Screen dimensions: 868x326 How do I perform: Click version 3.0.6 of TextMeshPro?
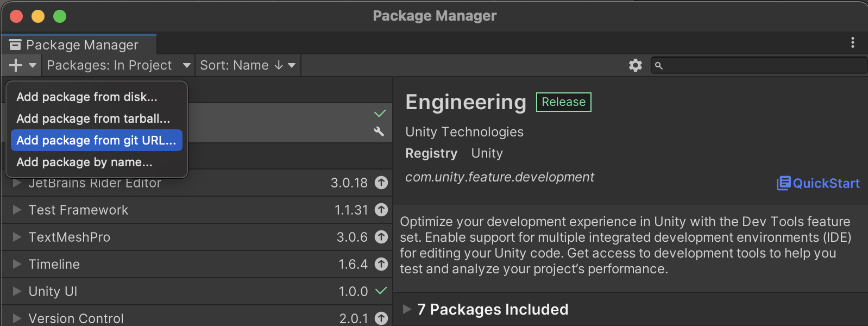[x=352, y=237]
